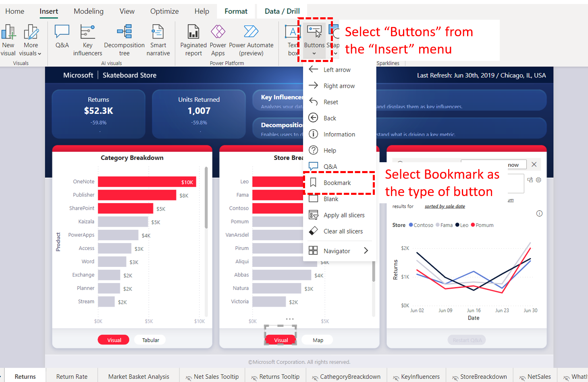Image resolution: width=588 pixels, height=382 pixels.
Task: Open the Buttons dropdown in the ribbon
Action: (x=314, y=40)
